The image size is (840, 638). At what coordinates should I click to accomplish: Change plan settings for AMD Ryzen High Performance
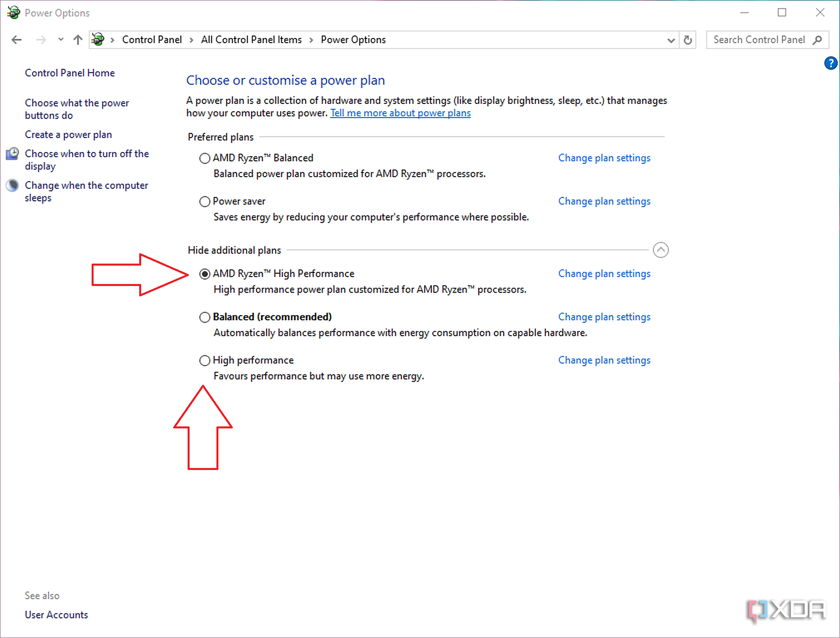604,274
